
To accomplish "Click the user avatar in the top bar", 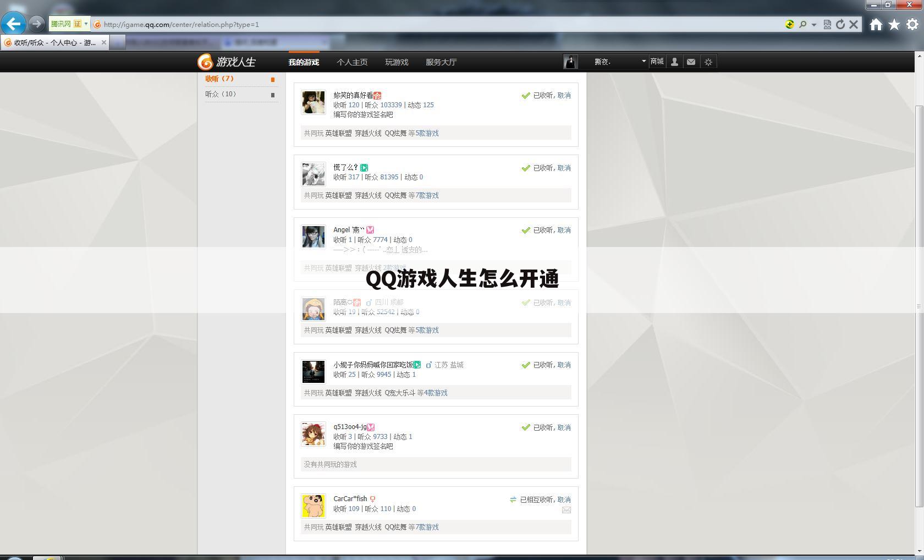I will click(x=570, y=62).
